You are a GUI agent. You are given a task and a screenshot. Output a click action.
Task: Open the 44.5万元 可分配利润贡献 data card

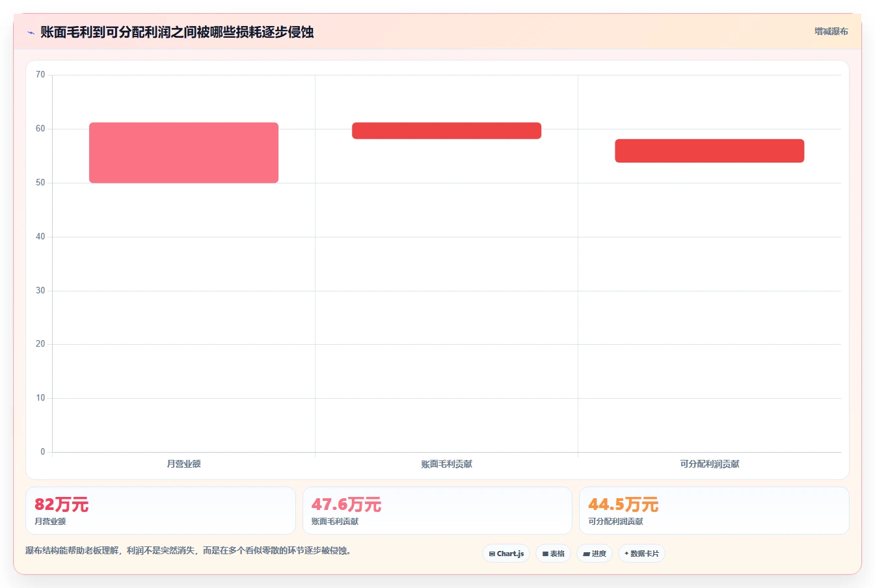714,511
